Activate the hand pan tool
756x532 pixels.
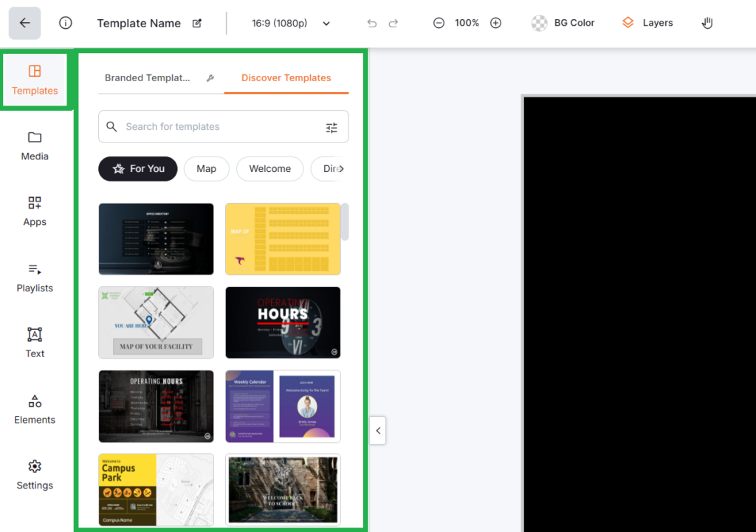coord(707,23)
